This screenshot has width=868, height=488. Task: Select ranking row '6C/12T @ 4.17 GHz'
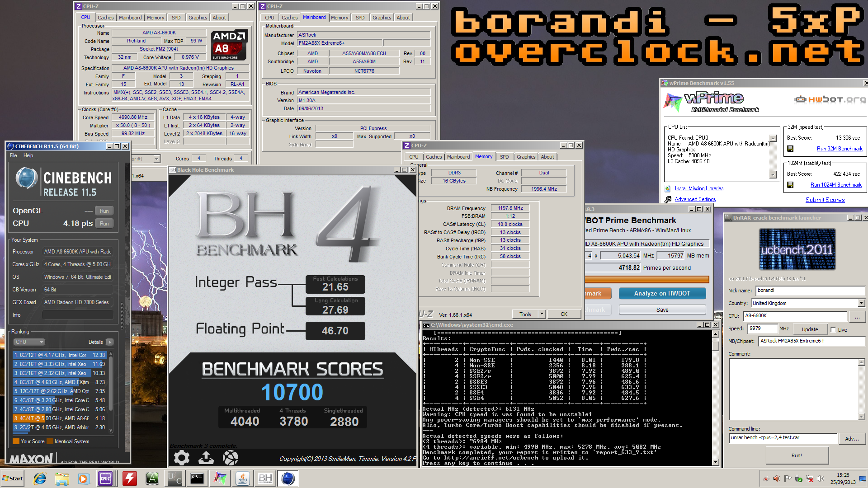[60, 355]
